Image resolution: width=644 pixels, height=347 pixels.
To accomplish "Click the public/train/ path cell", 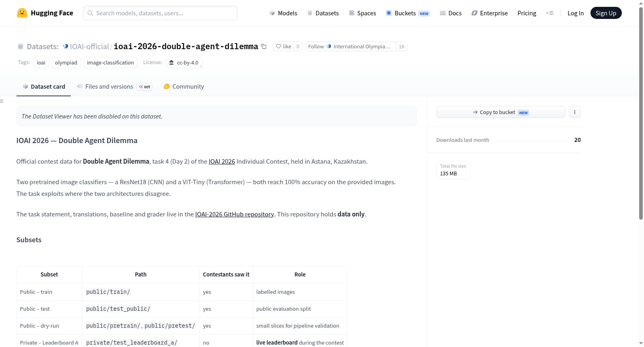I will 140,292.
